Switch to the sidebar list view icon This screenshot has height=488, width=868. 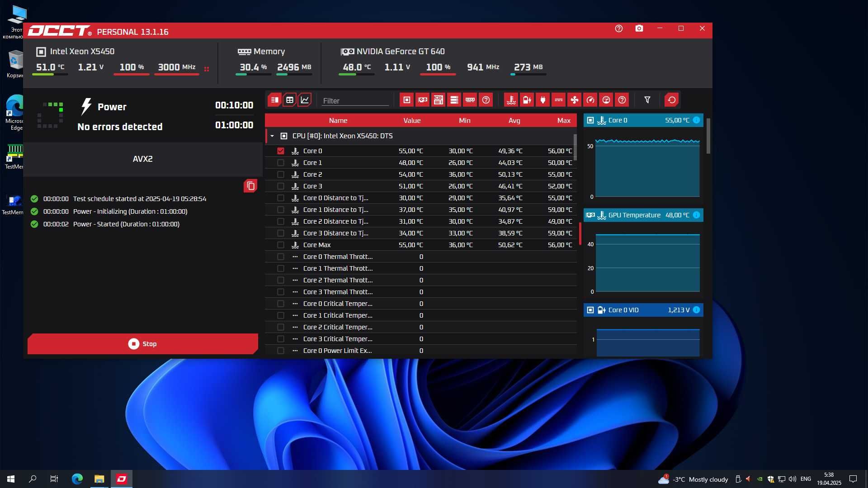[274, 100]
